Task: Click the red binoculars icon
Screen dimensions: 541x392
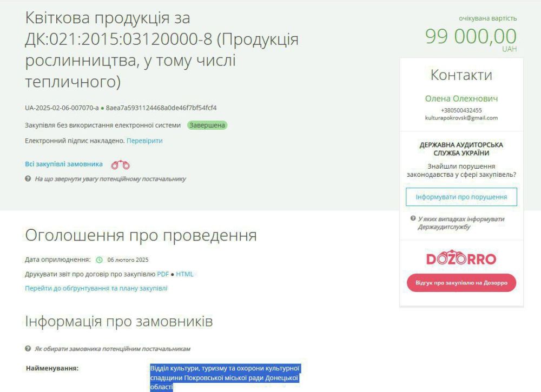Action: pyautogui.click(x=120, y=165)
